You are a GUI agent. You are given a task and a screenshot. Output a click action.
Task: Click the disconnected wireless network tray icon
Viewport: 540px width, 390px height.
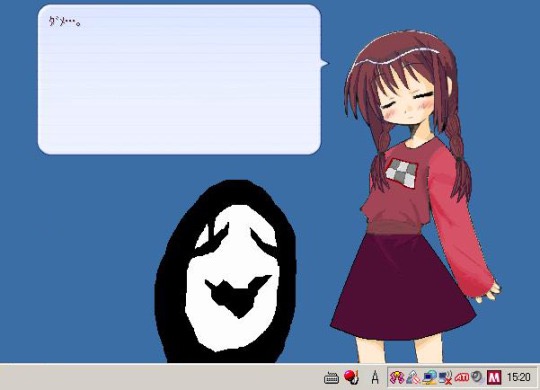(x=446, y=378)
